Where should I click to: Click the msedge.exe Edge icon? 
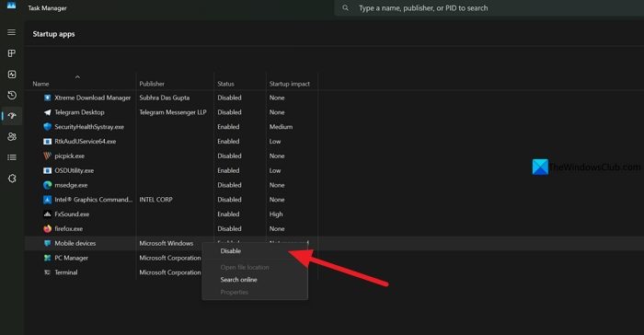point(47,185)
